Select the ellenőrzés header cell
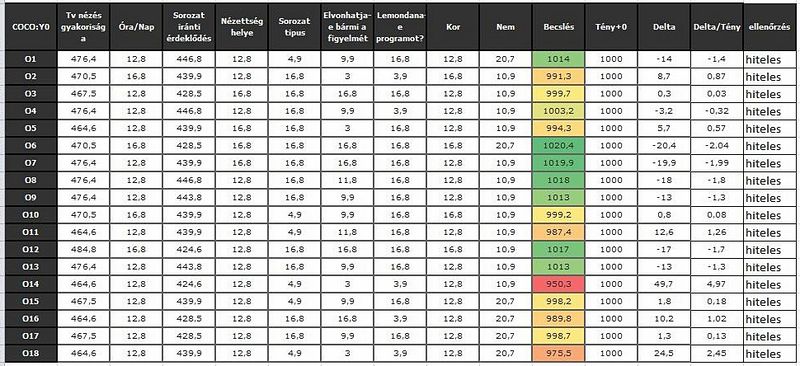Image resolution: width=800 pixels, height=366 pixels. [x=769, y=27]
